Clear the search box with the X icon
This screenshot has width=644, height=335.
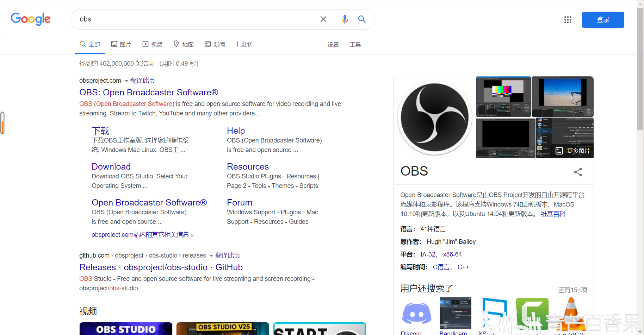click(323, 19)
